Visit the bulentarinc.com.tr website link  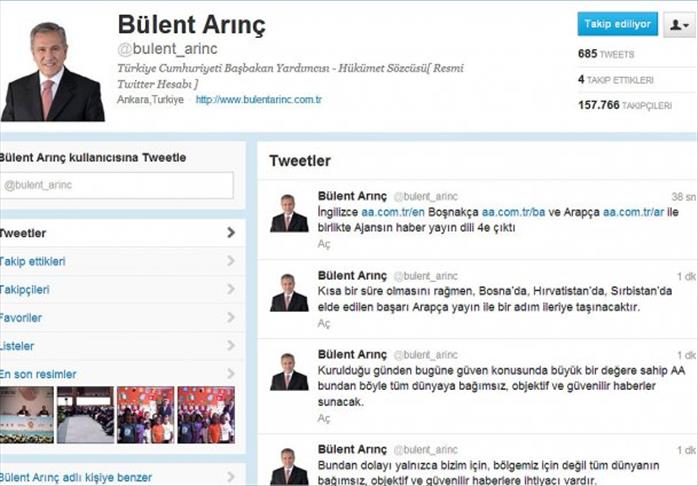tap(259, 100)
